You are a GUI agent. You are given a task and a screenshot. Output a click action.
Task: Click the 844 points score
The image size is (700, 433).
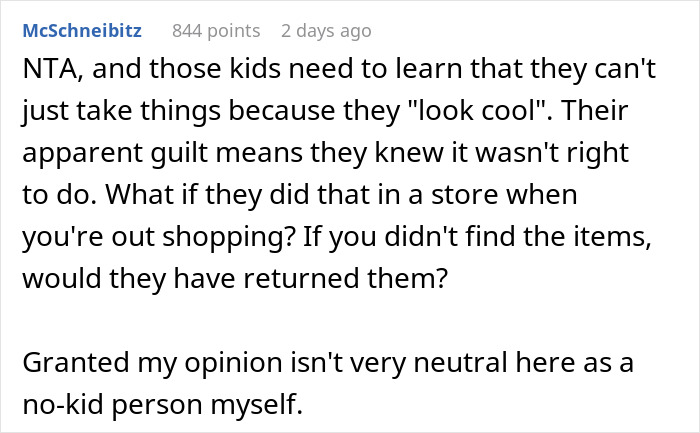[215, 31]
